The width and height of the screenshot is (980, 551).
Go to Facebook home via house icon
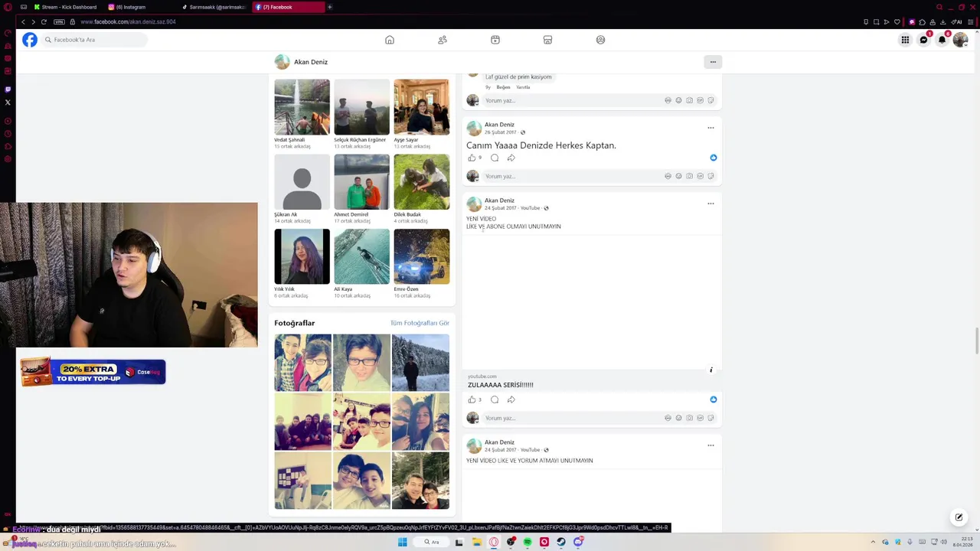point(390,40)
